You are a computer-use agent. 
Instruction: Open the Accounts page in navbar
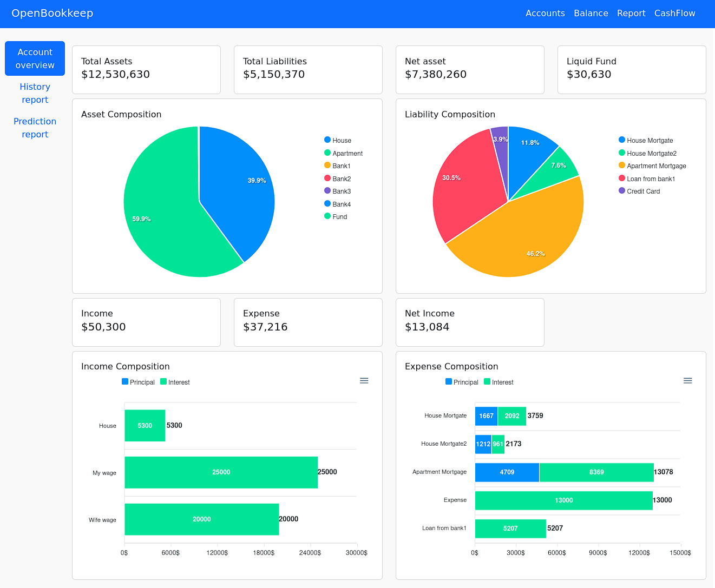coord(545,13)
